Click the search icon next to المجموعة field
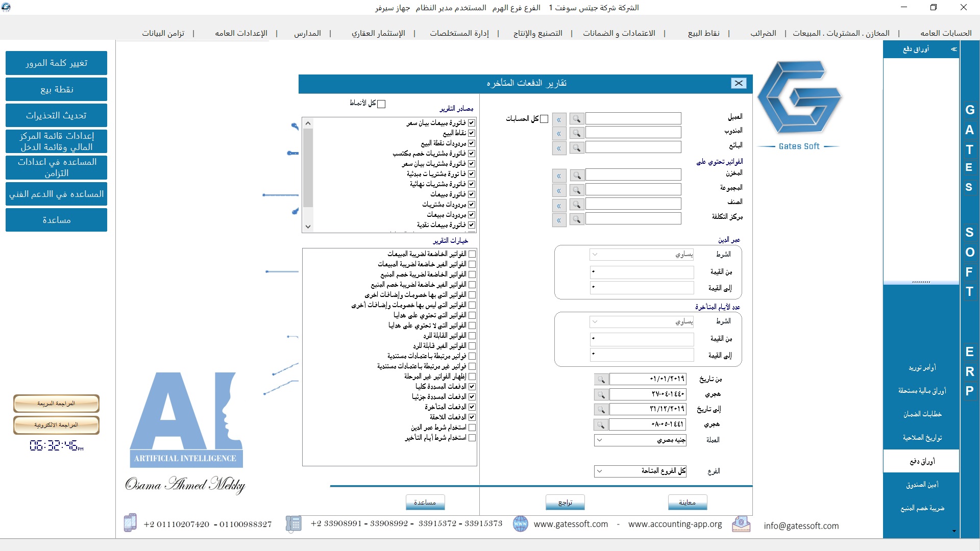Viewport: 980px width, 551px height. click(x=577, y=190)
